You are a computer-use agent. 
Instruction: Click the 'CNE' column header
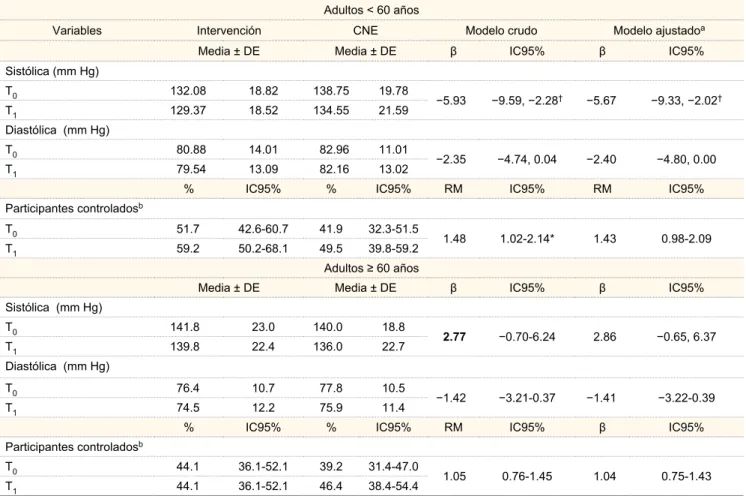pyautogui.click(x=365, y=30)
